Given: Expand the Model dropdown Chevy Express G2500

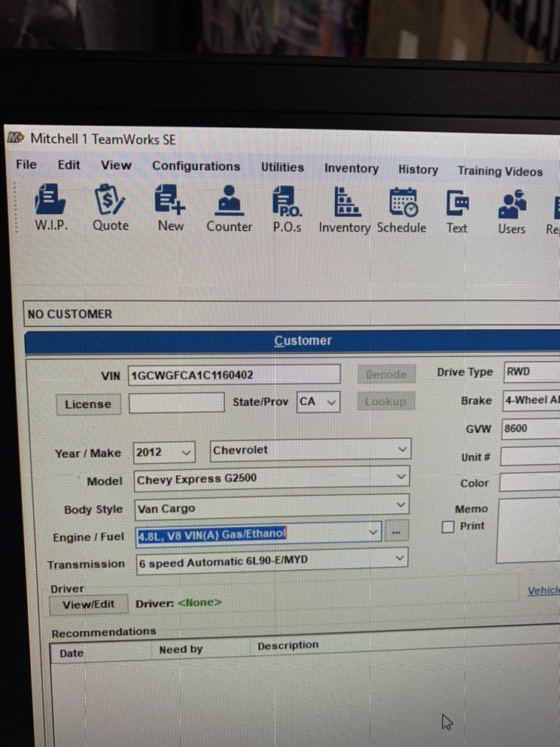Looking at the screenshot, I should click(x=400, y=477).
